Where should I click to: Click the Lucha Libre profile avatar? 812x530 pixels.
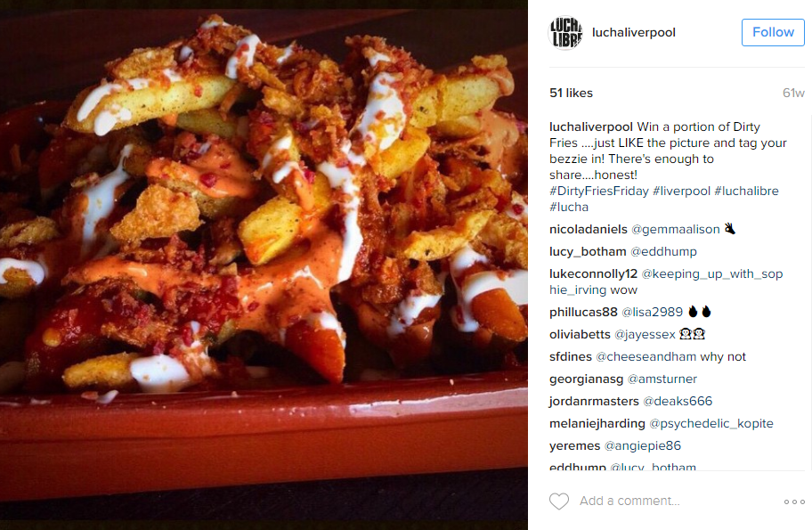coord(565,33)
